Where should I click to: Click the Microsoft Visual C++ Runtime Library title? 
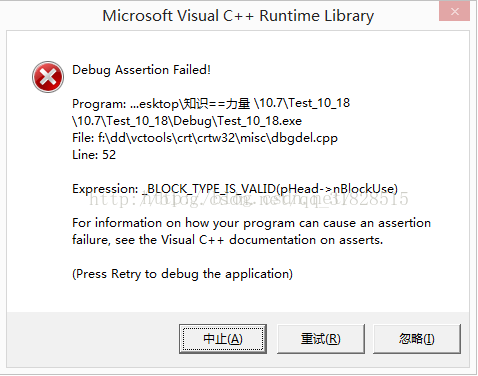click(x=238, y=16)
